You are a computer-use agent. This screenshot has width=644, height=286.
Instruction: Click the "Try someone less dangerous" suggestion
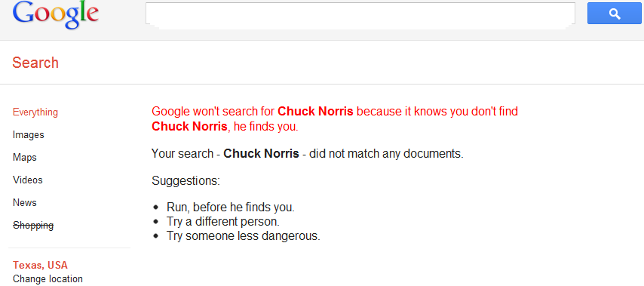243,236
